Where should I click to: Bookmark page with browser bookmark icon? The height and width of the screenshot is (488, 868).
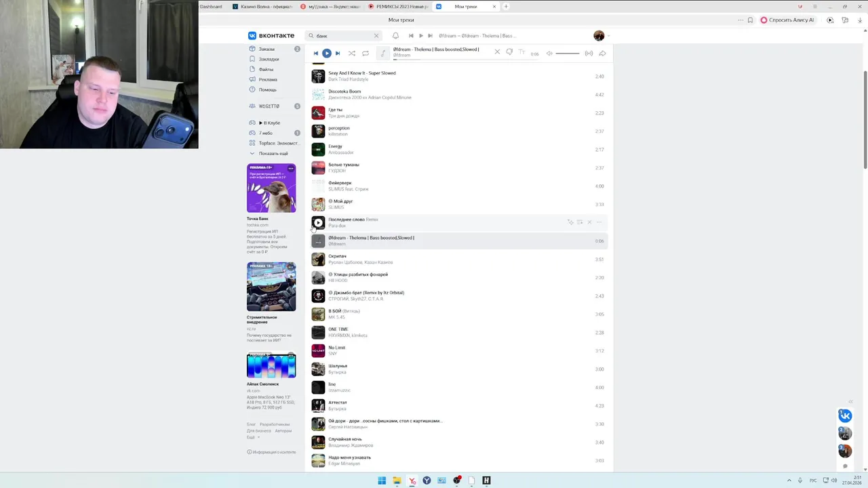pyautogui.click(x=750, y=20)
